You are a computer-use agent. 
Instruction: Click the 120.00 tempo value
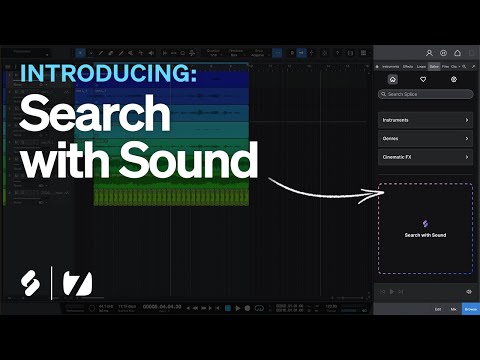coord(331,306)
